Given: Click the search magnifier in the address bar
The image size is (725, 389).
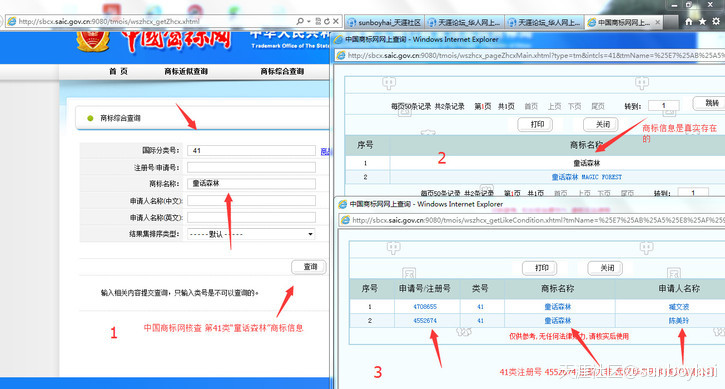Looking at the screenshot, I should tap(300, 21).
